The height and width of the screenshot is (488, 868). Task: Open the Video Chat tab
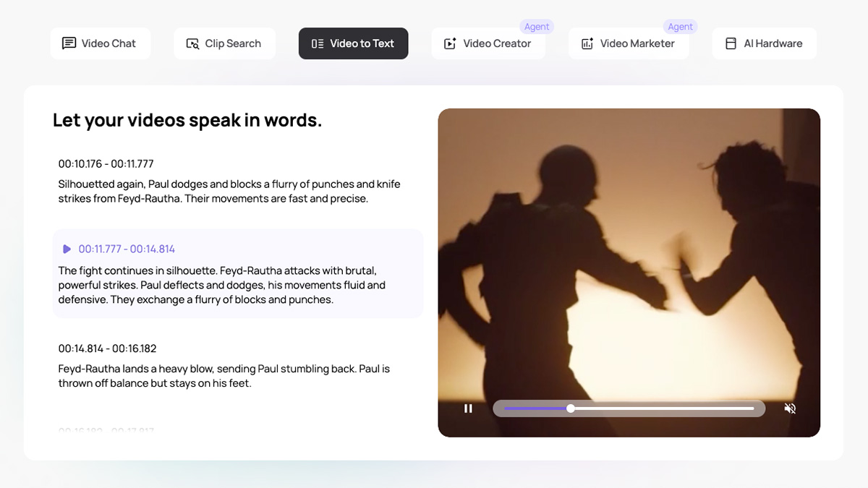click(x=101, y=43)
